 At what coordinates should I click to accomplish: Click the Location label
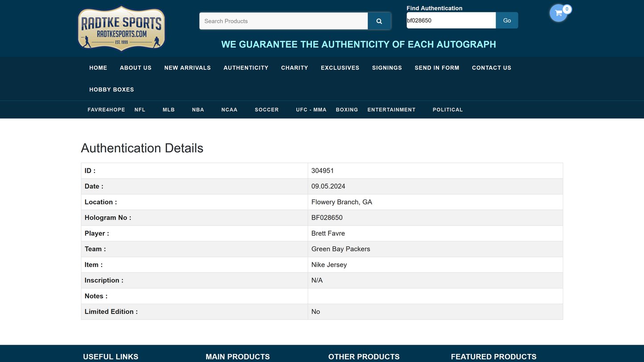coord(101,202)
